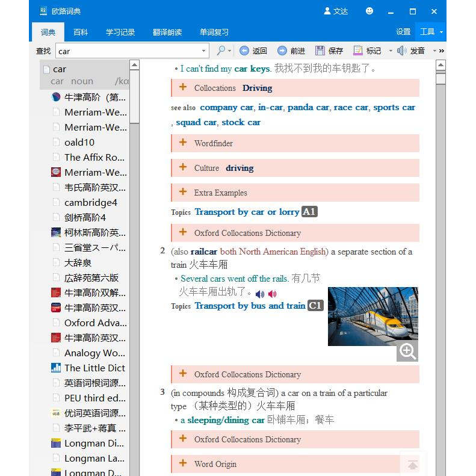Follow the squad car link

196,122
